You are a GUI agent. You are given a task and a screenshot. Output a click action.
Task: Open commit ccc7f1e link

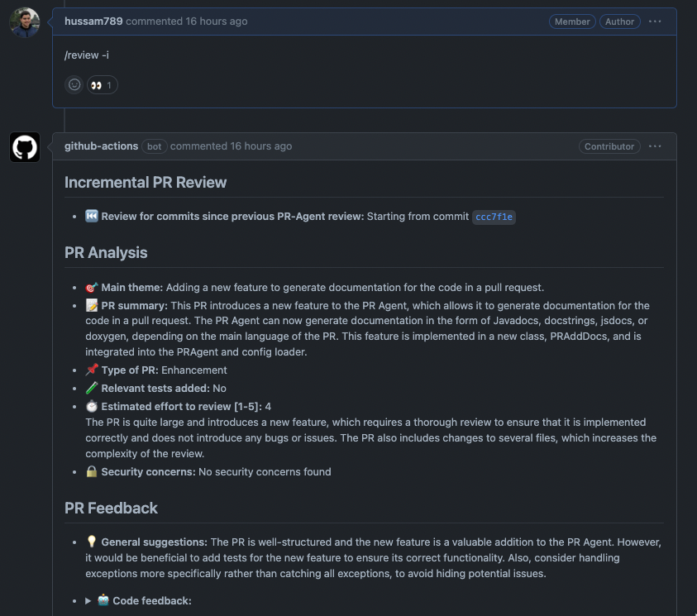coord(494,217)
